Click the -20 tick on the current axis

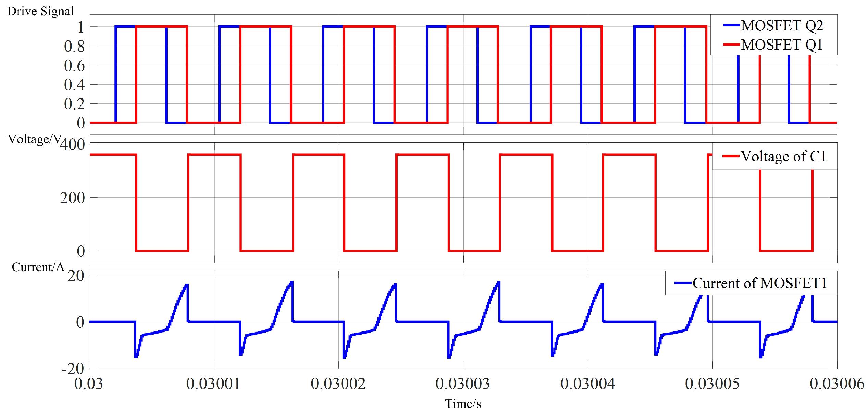coord(73,368)
